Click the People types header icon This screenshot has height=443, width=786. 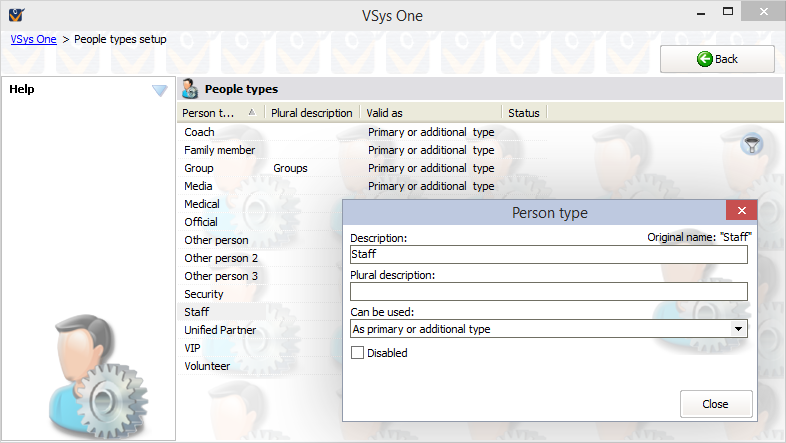190,89
